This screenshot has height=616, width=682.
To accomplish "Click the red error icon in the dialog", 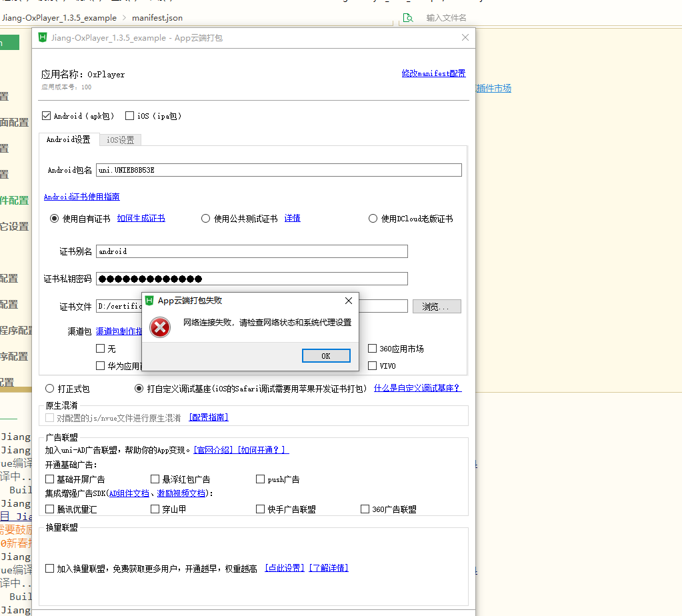I will tap(159, 327).
